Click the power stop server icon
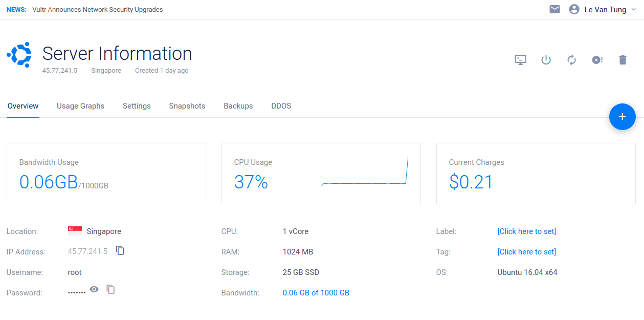The height and width of the screenshot is (320, 644). click(x=546, y=60)
